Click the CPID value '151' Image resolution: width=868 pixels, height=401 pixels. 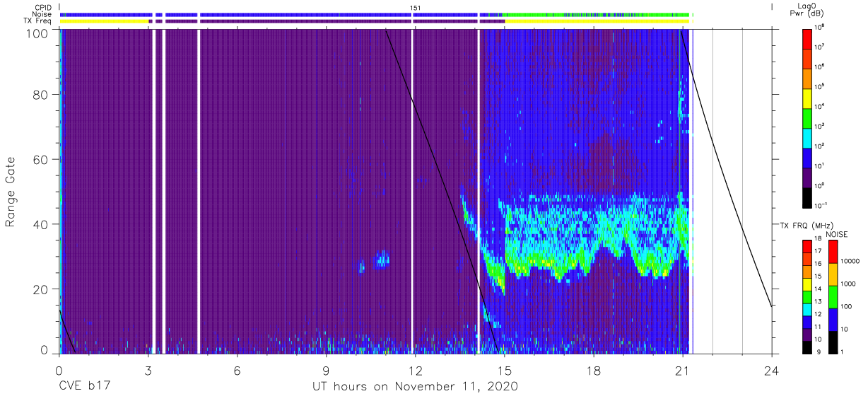(x=416, y=7)
